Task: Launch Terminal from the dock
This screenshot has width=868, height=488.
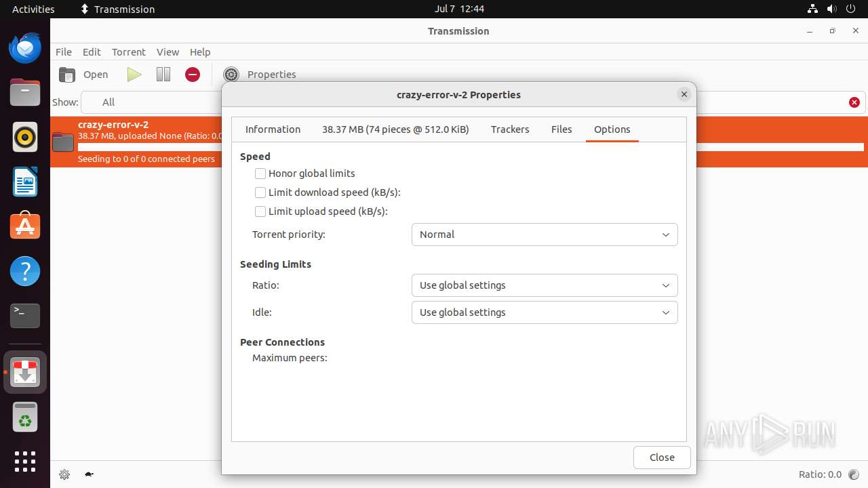Action: coord(25,316)
